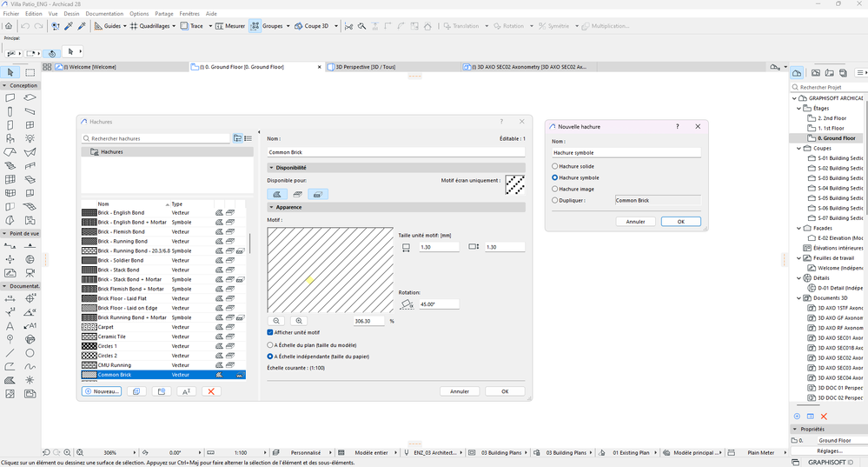Collapse the Étages tree node
The height and width of the screenshot is (467, 868).
tap(798, 109)
